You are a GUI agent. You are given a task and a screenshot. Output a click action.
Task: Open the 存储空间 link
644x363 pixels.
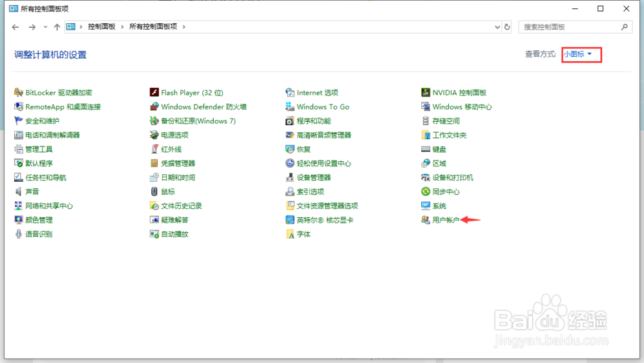pyautogui.click(x=446, y=121)
